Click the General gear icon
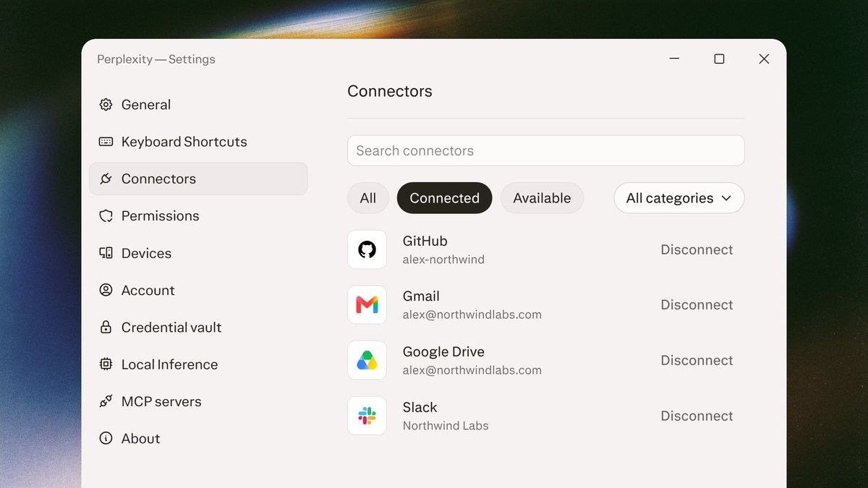The image size is (868, 488). coord(106,105)
